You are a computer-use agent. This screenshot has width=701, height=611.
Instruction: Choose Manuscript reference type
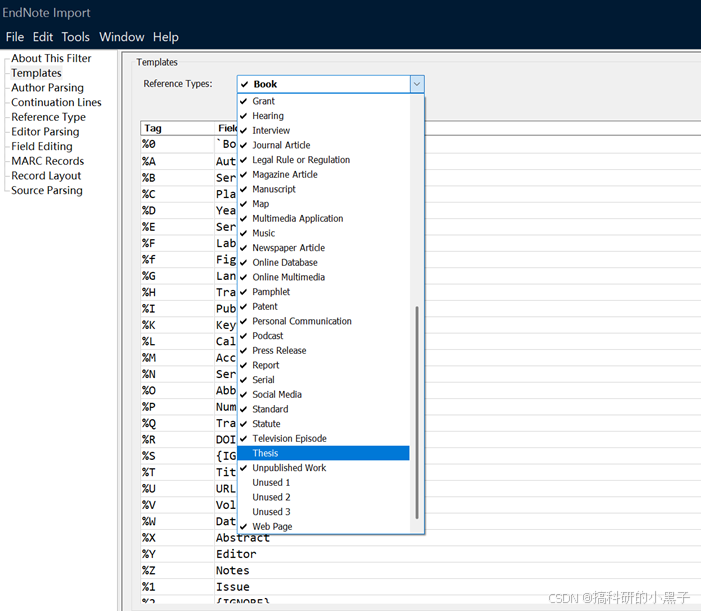coord(323,189)
